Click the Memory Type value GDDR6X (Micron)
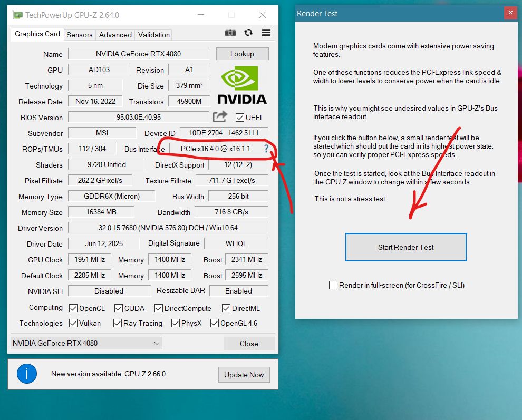This screenshot has height=420, width=522. pyautogui.click(x=112, y=196)
